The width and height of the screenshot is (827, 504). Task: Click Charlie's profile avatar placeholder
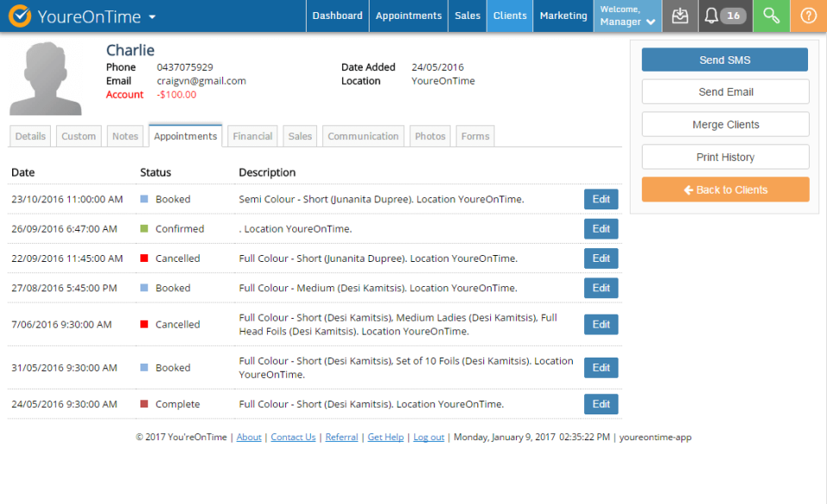point(46,79)
